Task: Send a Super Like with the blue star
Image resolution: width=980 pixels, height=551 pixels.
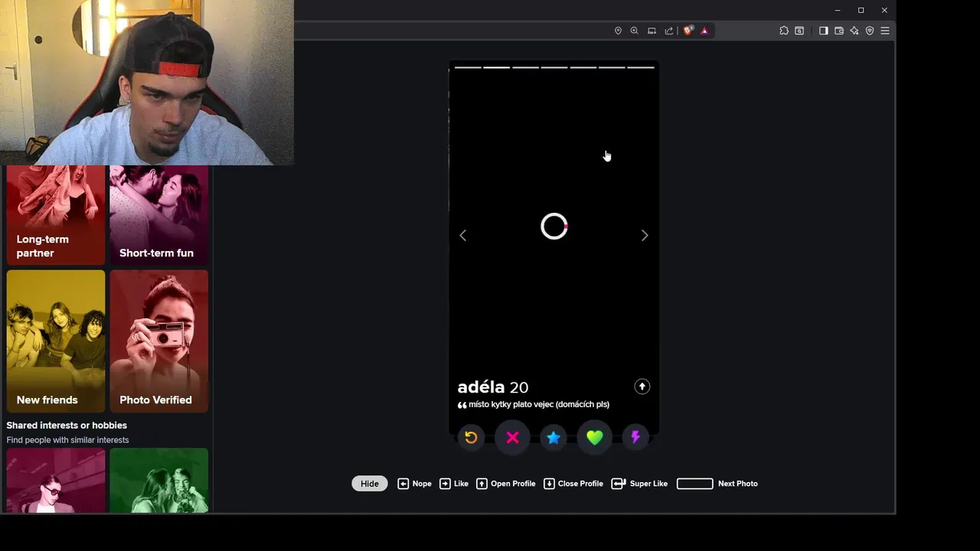Action: click(554, 438)
